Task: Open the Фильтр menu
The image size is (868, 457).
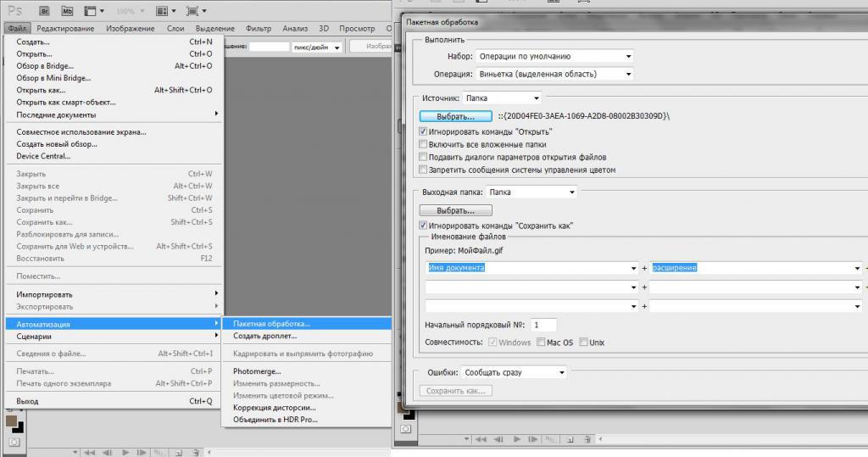Action: point(259,28)
